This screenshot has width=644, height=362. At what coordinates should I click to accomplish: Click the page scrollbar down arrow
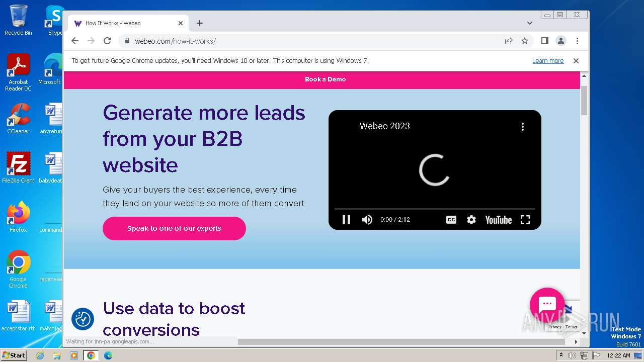tap(584, 333)
